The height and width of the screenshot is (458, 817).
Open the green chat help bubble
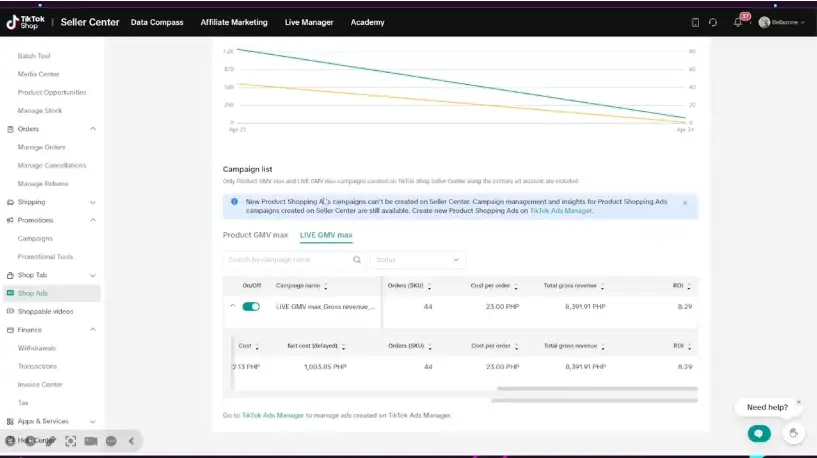[x=759, y=434]
